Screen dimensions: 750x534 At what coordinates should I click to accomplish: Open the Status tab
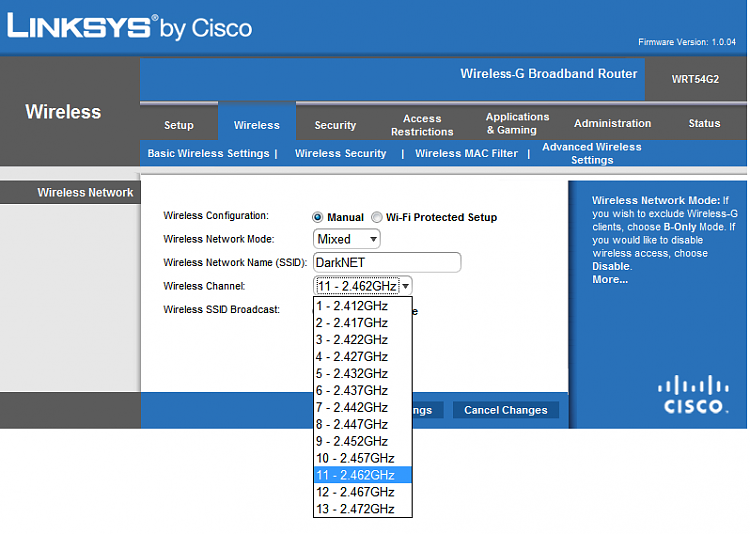704,123
